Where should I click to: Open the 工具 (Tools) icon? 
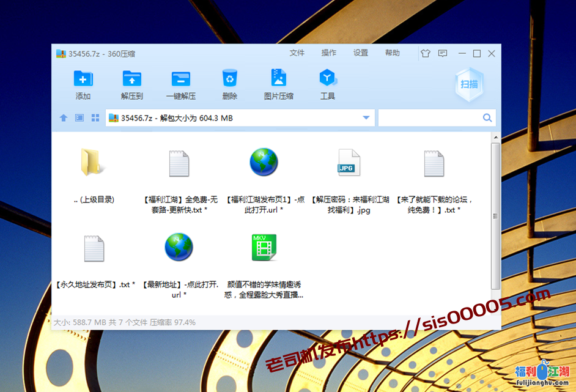click(328, 79)
